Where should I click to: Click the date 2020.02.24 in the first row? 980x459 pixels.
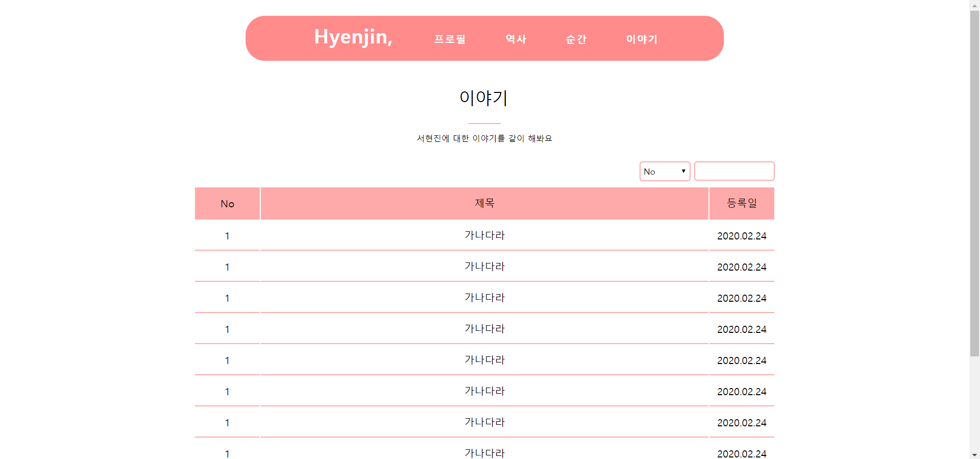point(742,236)
